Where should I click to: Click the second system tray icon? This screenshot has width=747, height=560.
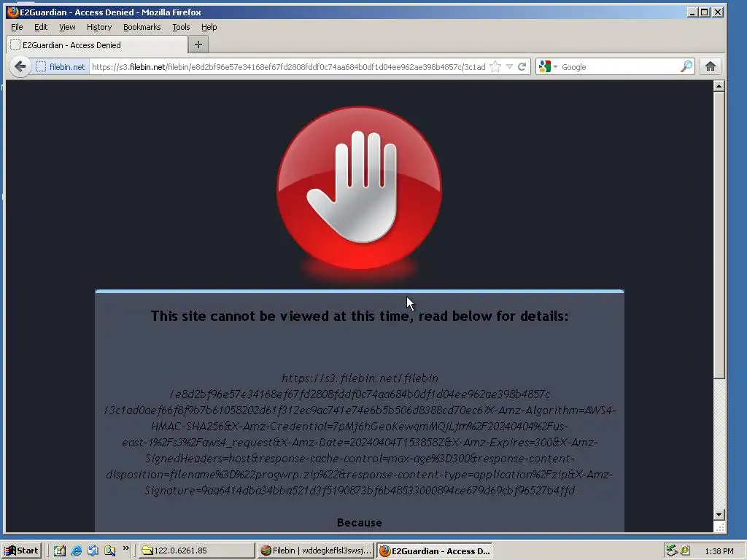(x=685, y=551)
